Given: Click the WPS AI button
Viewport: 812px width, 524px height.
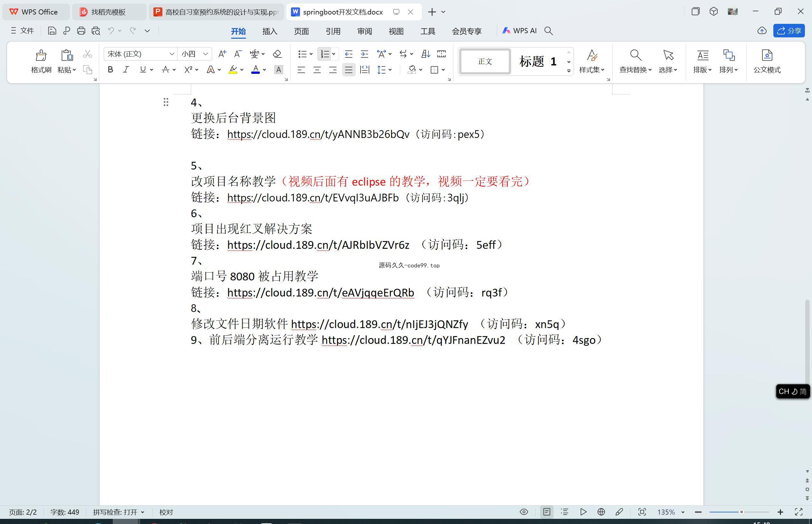Looking at the screenshot, I should point(519,31).
